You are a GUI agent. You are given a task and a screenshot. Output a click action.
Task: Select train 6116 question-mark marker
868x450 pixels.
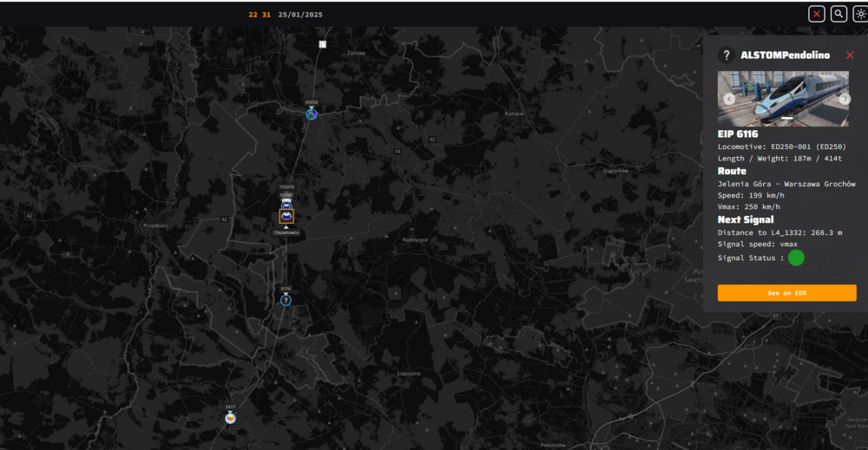coord(286,300)
